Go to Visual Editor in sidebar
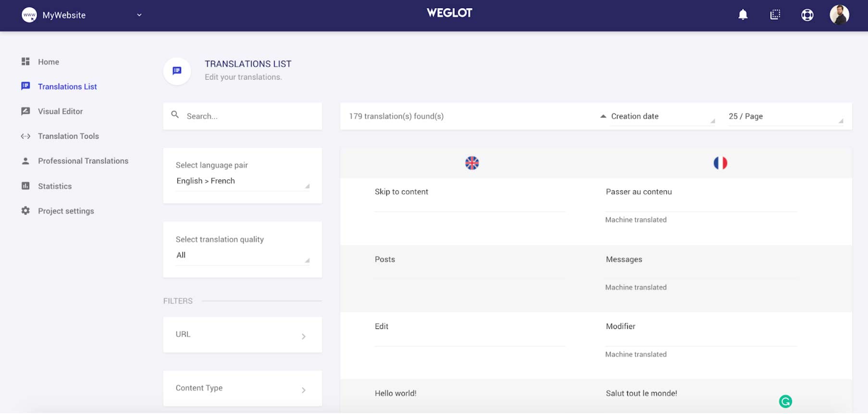Viewport: 868px width, 414px height. coord(60,111)
